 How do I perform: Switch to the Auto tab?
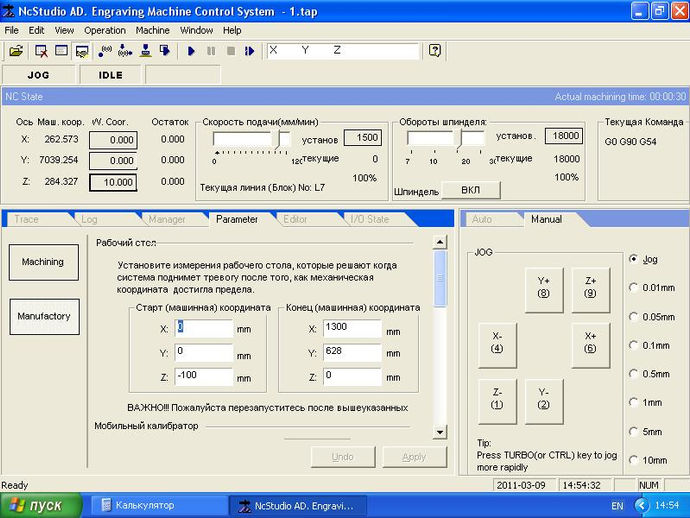(x=482, y=219)
